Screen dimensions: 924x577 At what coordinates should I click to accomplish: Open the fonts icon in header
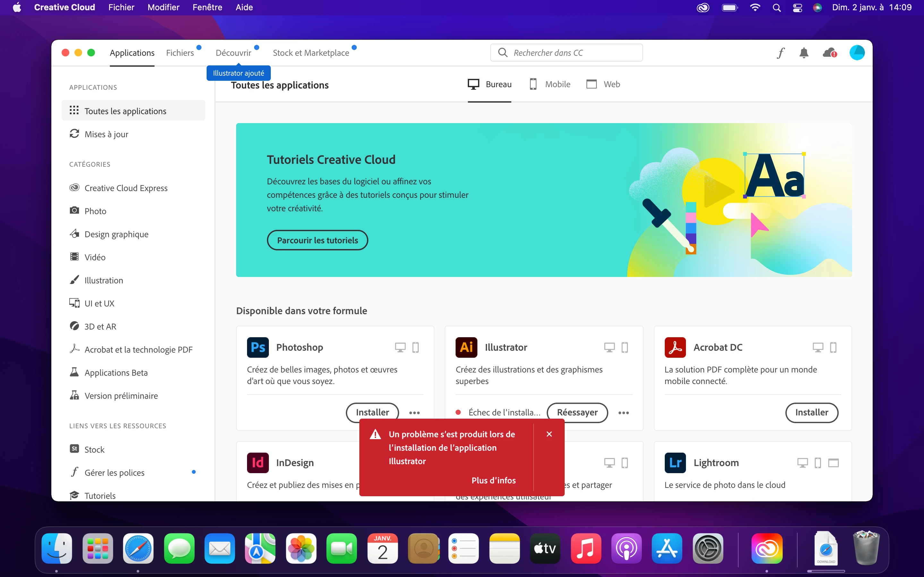781,53
